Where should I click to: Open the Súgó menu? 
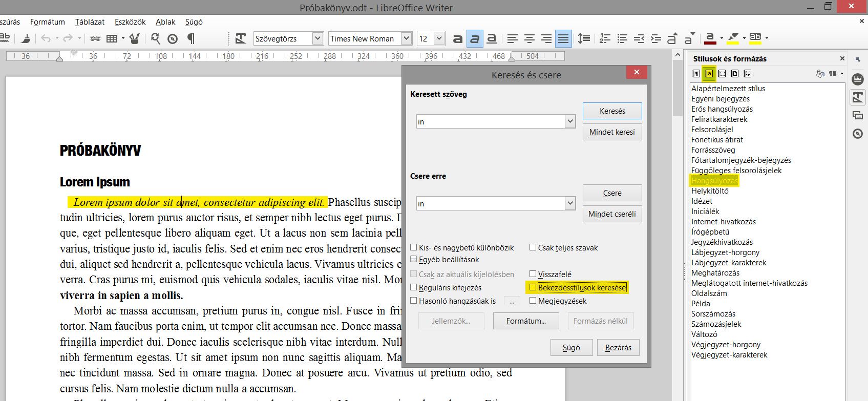click(194, 22)
